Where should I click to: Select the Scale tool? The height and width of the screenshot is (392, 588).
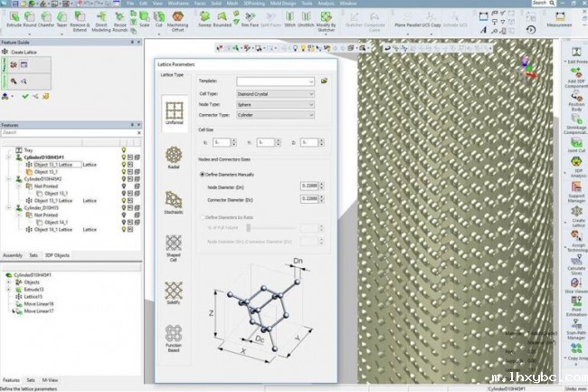pyautogui.click(x=145, y=20)
